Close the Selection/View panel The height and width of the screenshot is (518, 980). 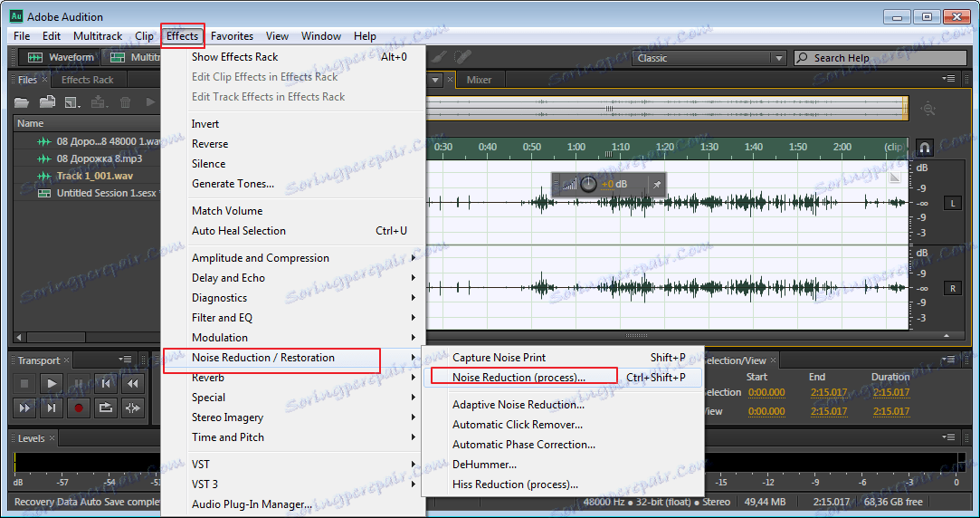coord(773,360)
